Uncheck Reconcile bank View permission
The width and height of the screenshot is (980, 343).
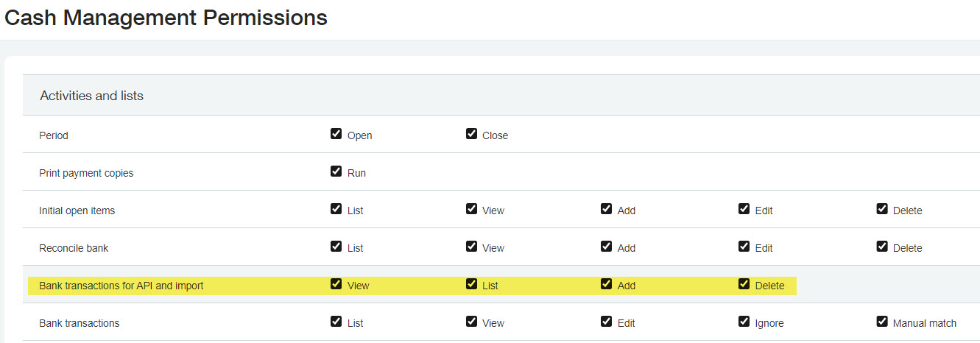point(471,247)
